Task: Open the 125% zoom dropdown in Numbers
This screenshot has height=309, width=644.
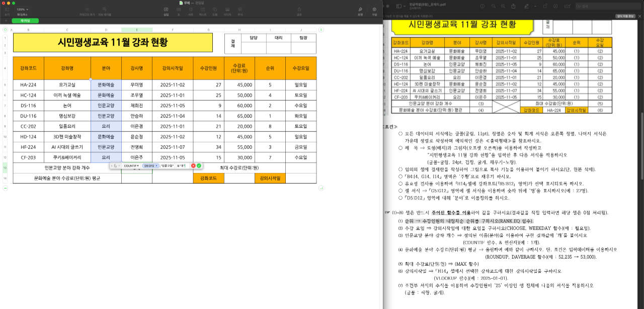Action: tap(22, 10)
